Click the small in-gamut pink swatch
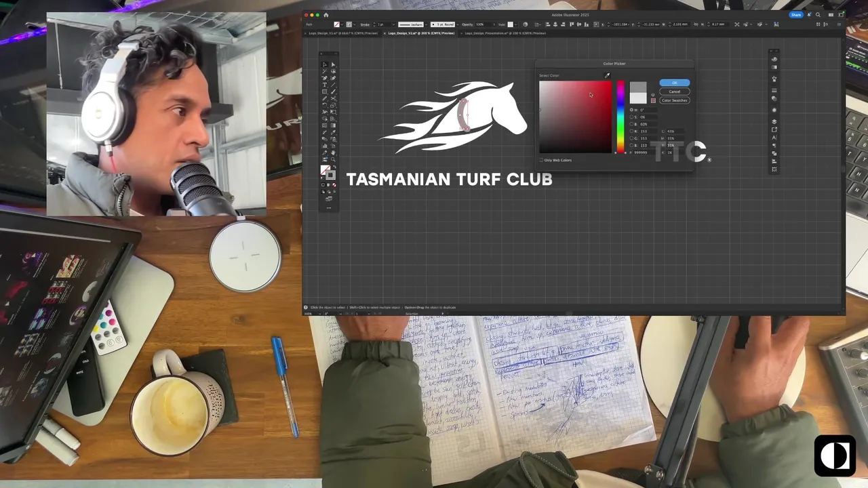 [x=653, y=100]
